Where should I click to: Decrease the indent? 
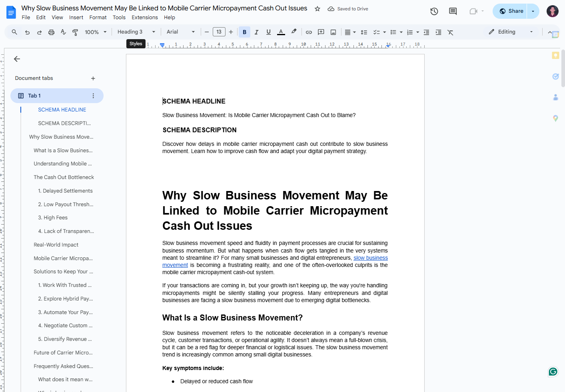[426, 32]
